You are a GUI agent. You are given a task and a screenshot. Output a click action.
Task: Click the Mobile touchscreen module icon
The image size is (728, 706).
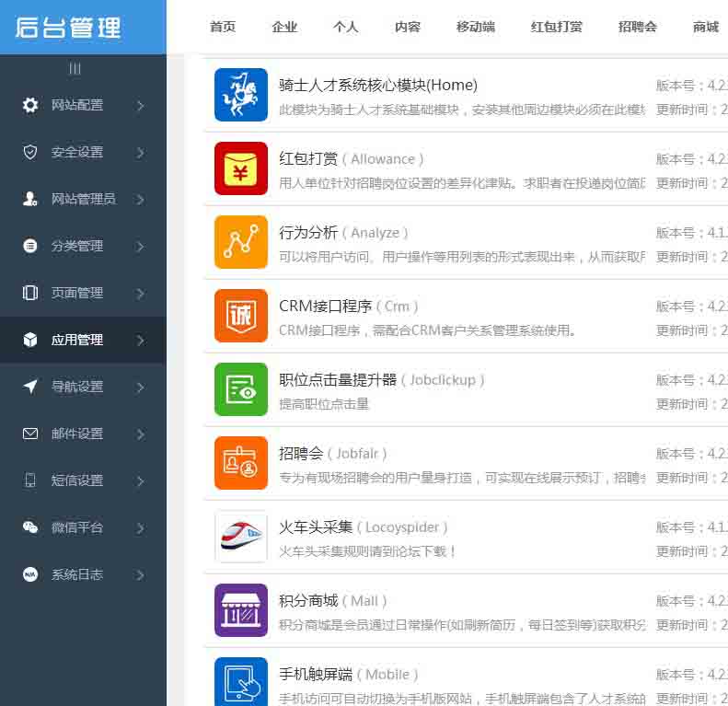241,681
